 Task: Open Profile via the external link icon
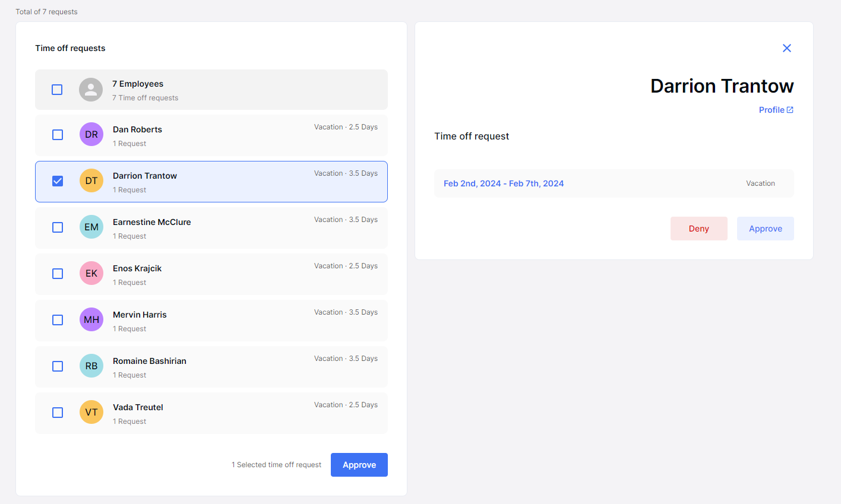click(792, 109)
